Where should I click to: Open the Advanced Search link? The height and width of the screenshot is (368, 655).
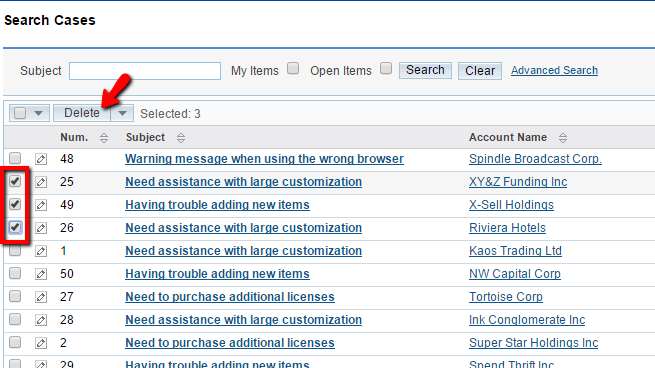pyautogui.click(x=554, y=70)
